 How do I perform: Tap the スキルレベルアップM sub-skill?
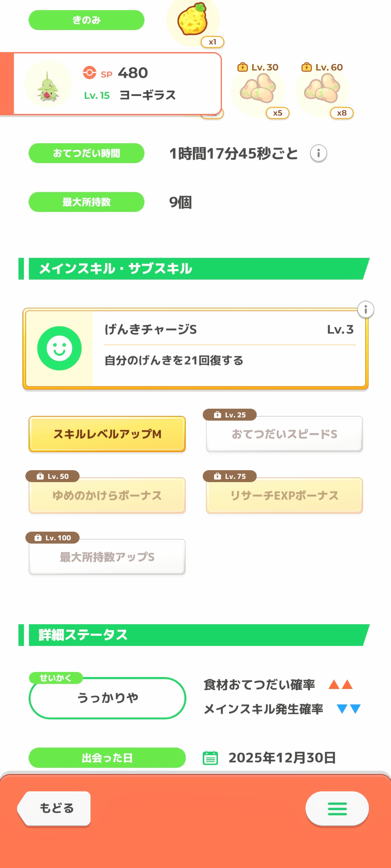[107, 434]
